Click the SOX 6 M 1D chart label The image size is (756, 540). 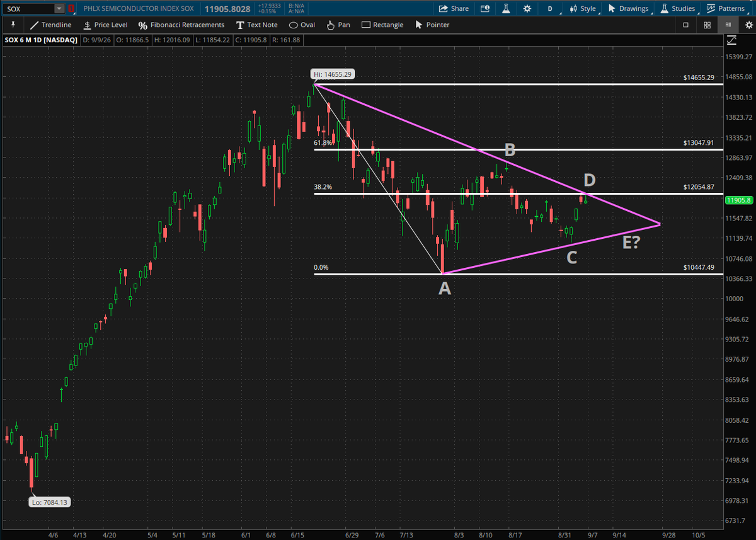click(x=41, y=40)
